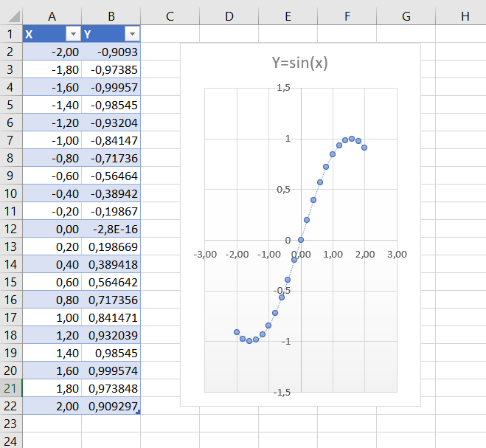Select column E header
Viewport: 486px width, 448px height.
click(x=288, y=16)
